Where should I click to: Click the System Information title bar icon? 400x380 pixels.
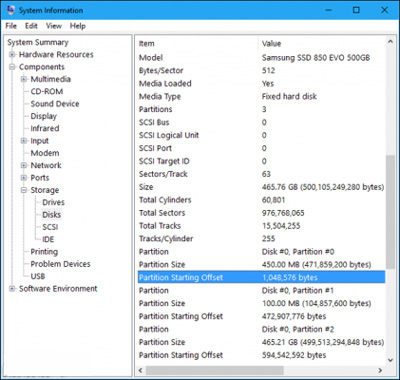tap(10, 10)
